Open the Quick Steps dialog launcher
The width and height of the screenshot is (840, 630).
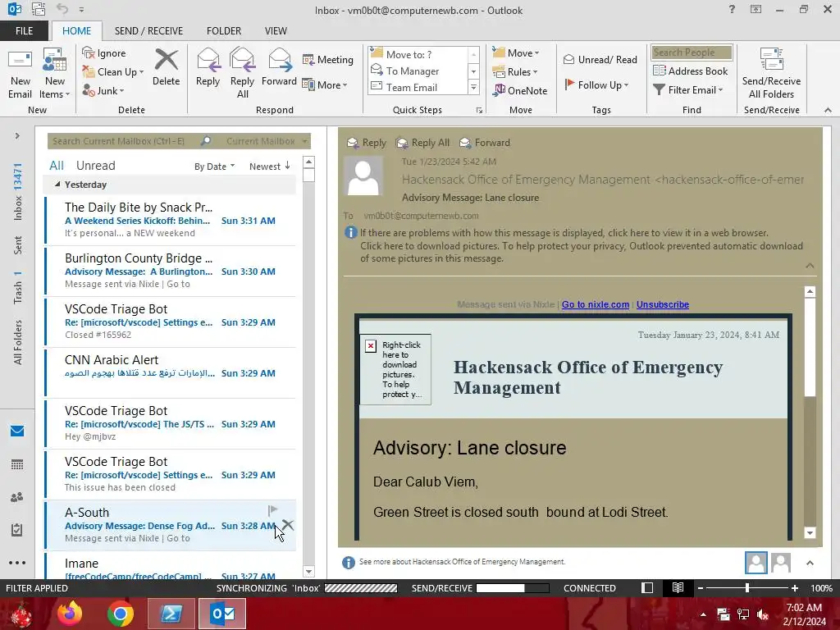point(479,111)
